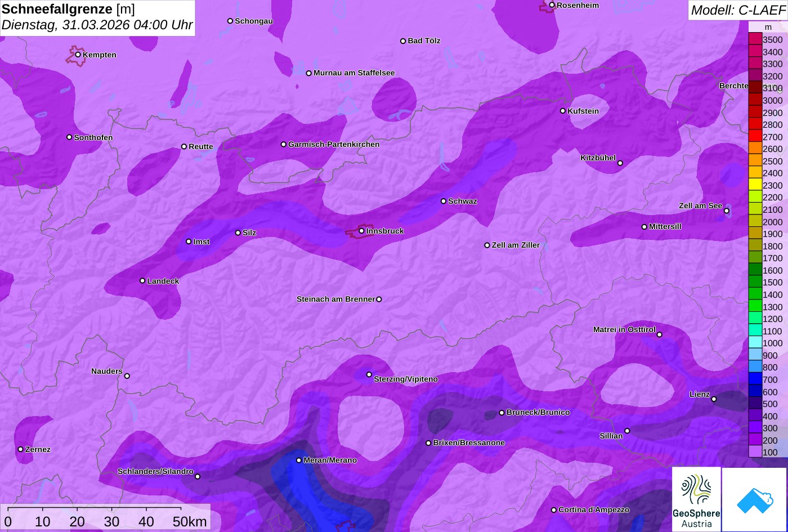This screenshot has width=788, height=532.
Task: Click the Modell: C-LAEF label
Action: (x=737, y=10)
